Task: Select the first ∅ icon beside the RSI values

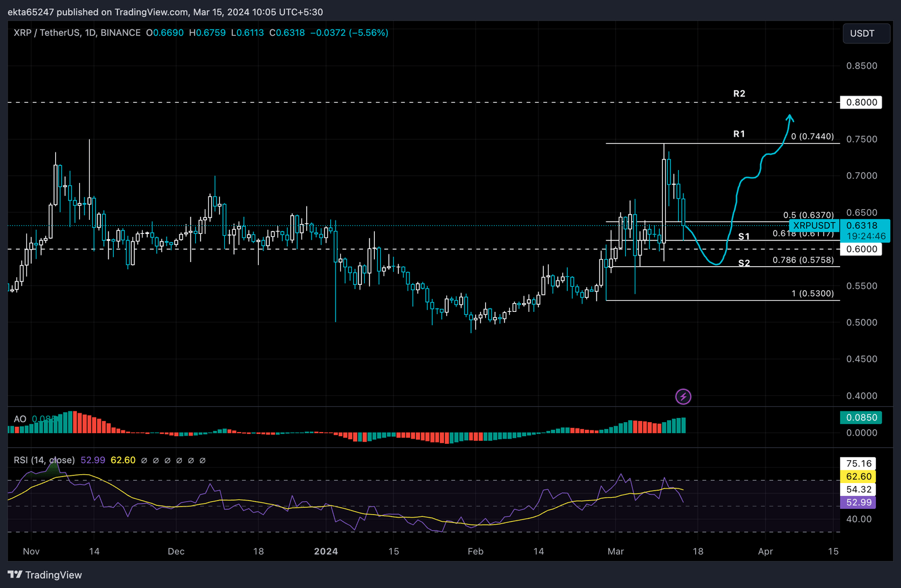Action: (x=144, y=461)
